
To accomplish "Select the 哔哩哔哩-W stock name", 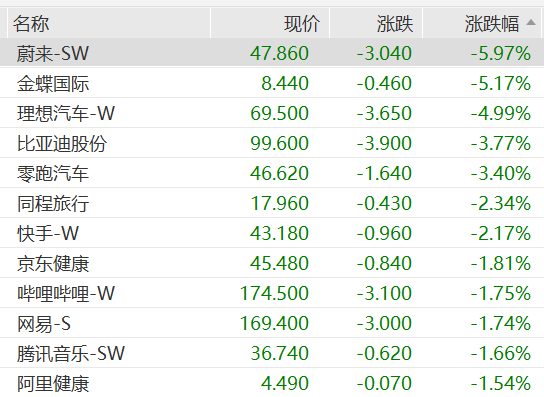I will (x=66, y=293).
